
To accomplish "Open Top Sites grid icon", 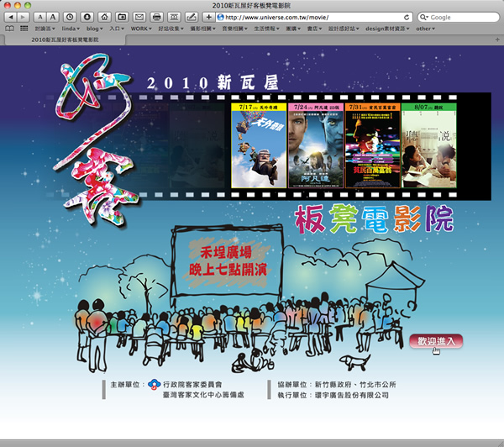I will click(24, 29).
